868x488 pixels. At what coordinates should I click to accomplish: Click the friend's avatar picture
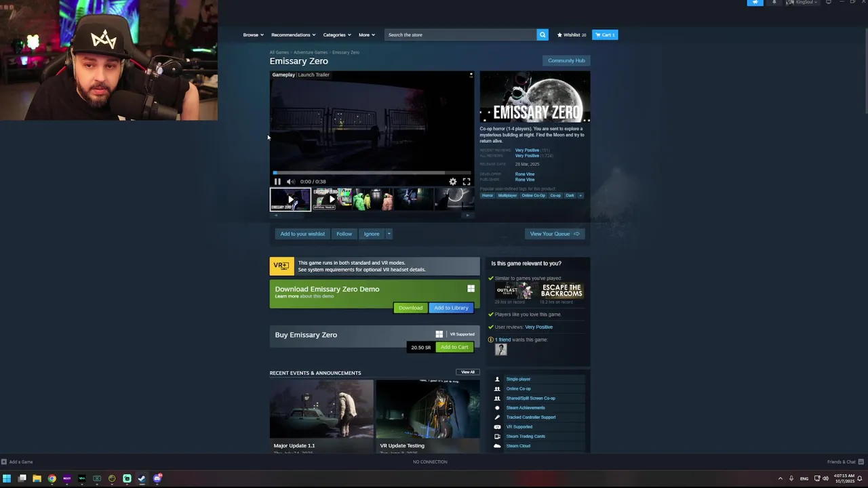[501, 350]
